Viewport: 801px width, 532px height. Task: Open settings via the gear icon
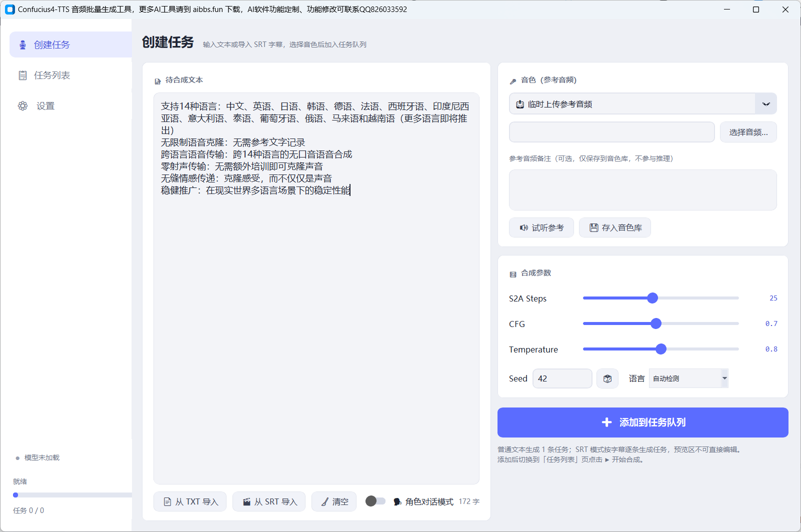22,106
